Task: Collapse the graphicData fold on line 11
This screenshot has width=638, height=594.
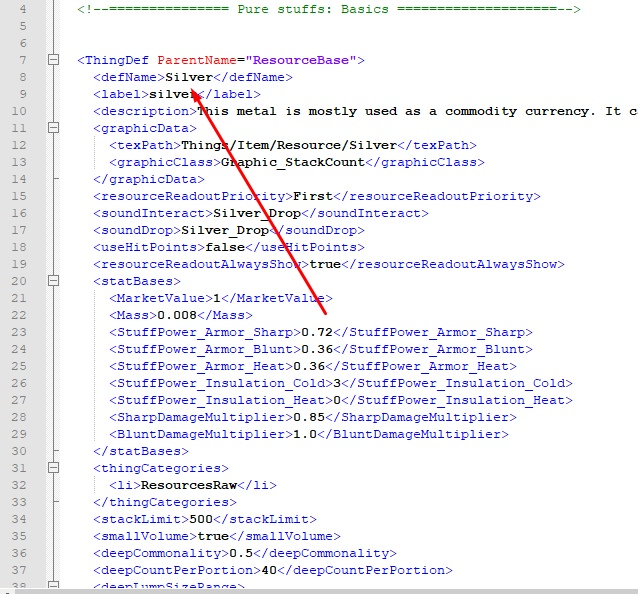Action: (53, 128)
